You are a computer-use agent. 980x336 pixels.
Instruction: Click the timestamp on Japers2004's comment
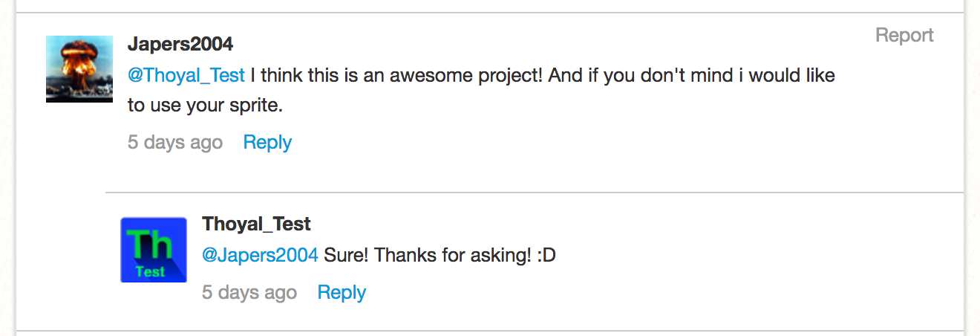coord(175,142)
